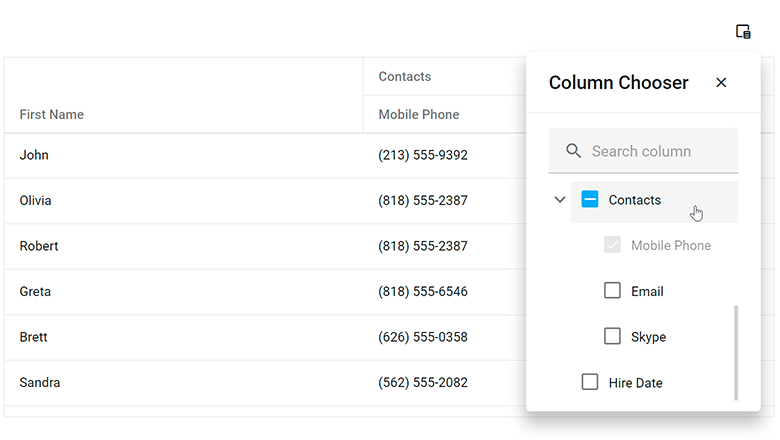The height and width of the screenshot is (440, 780).
Task: Check the Hire Date column
Action: click(x=590, y=382)
